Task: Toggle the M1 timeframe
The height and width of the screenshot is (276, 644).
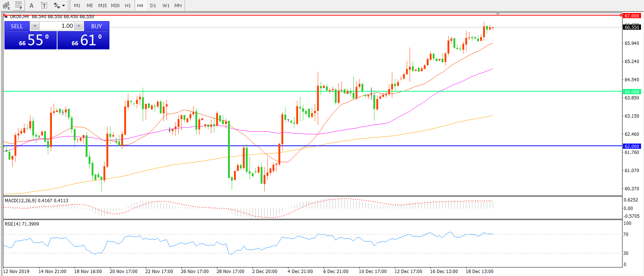Action: click(x=77, y=6)
